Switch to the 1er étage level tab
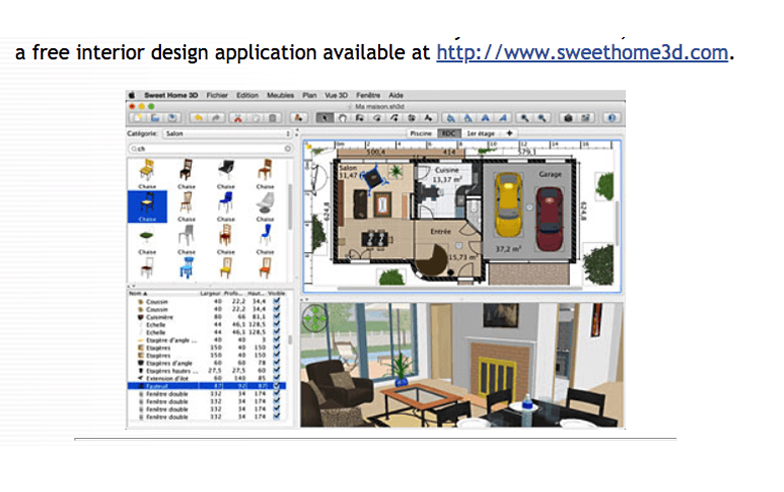The width and height of the screenshot is (784, 492). point(480,134)
